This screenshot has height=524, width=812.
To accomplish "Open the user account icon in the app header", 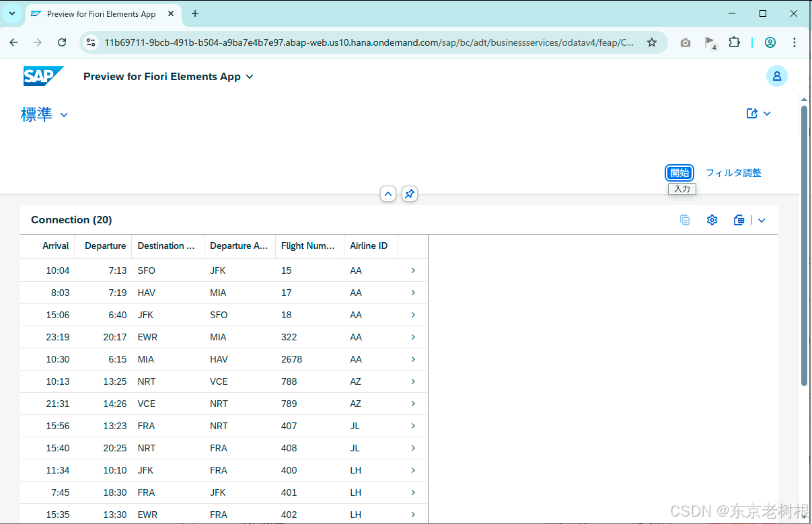I will pyautogui.click(x=777, y=76).
